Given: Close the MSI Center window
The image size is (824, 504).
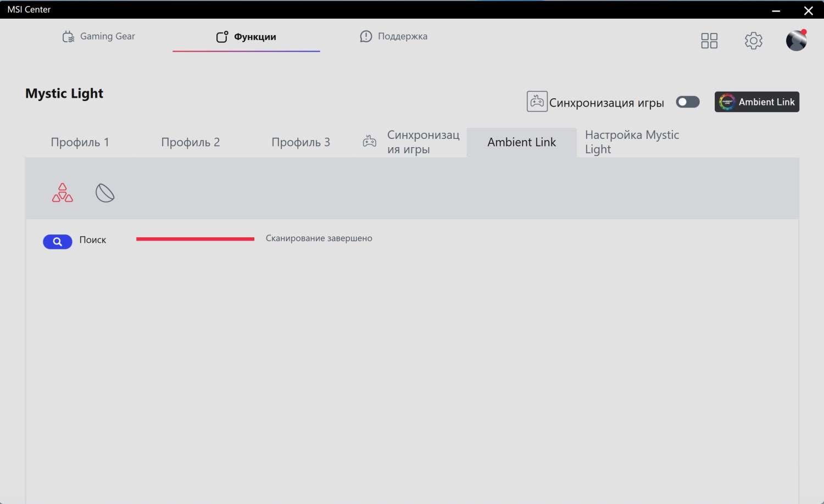Looking at the screenshot, I should 809,10.
